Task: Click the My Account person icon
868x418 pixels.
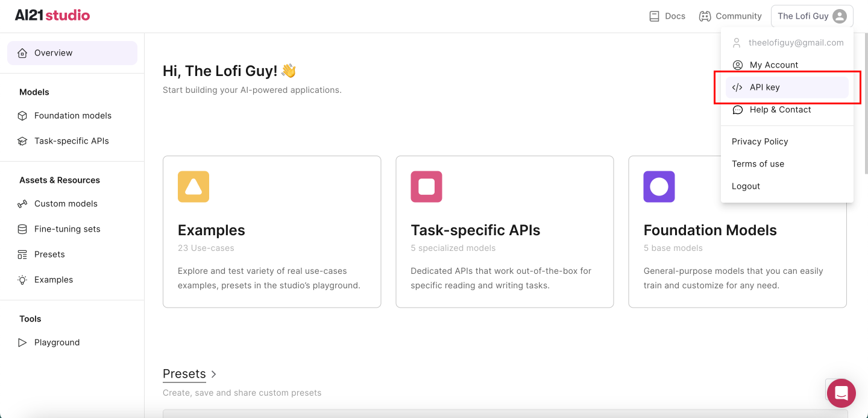Action: coord(737,65)
